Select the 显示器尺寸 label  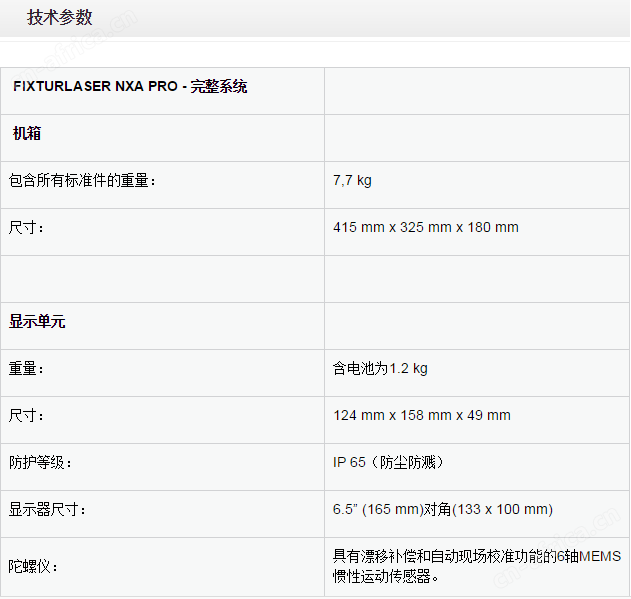coord(47,510)
